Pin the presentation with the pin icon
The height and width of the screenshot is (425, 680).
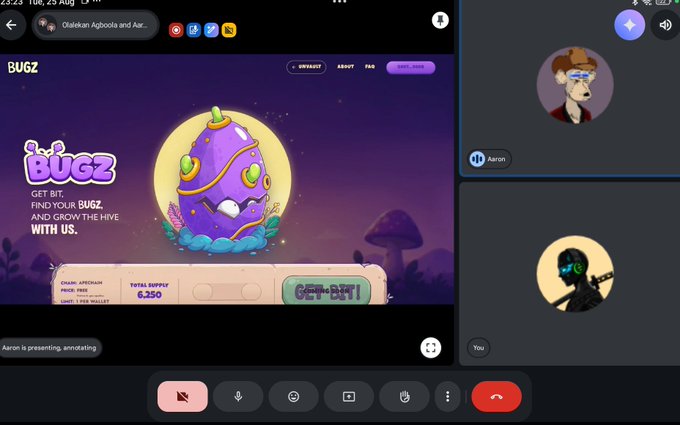point(440,20)
